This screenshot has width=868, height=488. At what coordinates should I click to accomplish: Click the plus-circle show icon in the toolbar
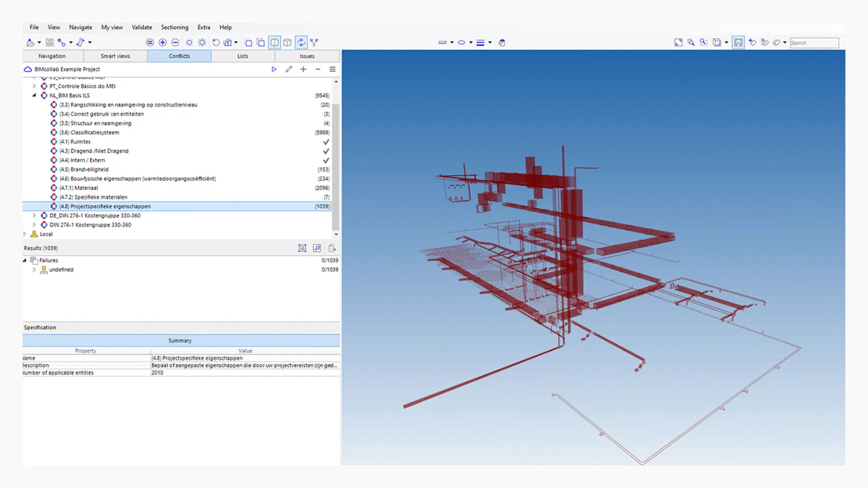163,42
